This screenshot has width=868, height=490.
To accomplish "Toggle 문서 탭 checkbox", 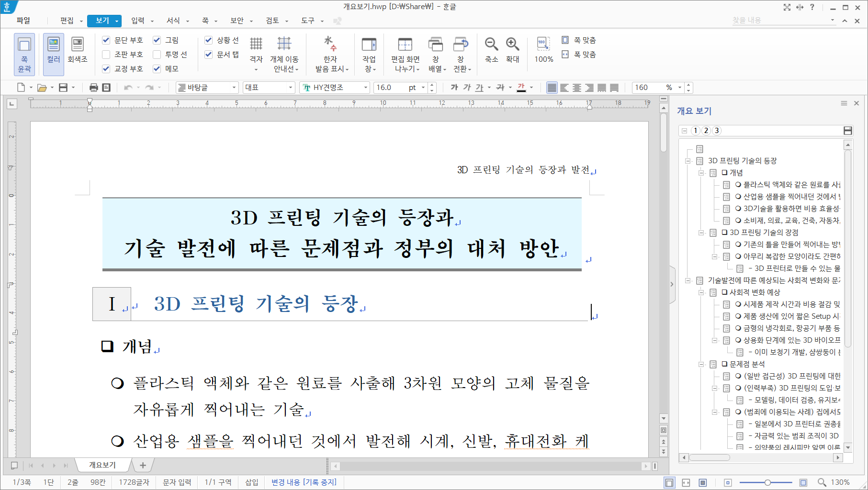I will point(208,55).
